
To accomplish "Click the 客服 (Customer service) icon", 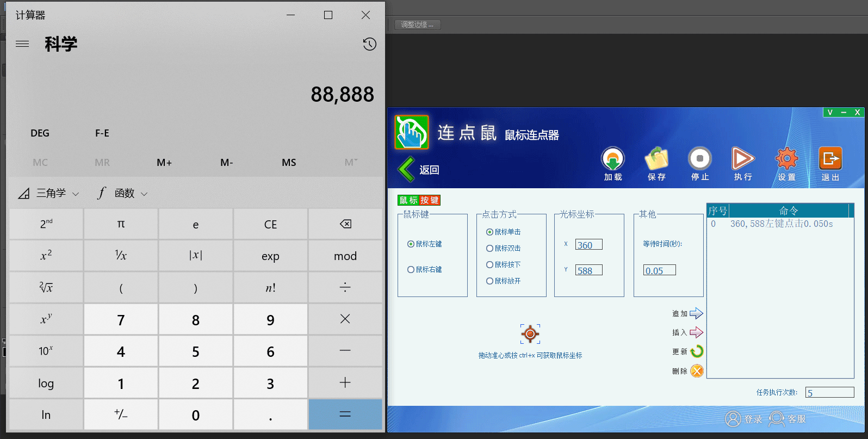I will tap(777, 419).
